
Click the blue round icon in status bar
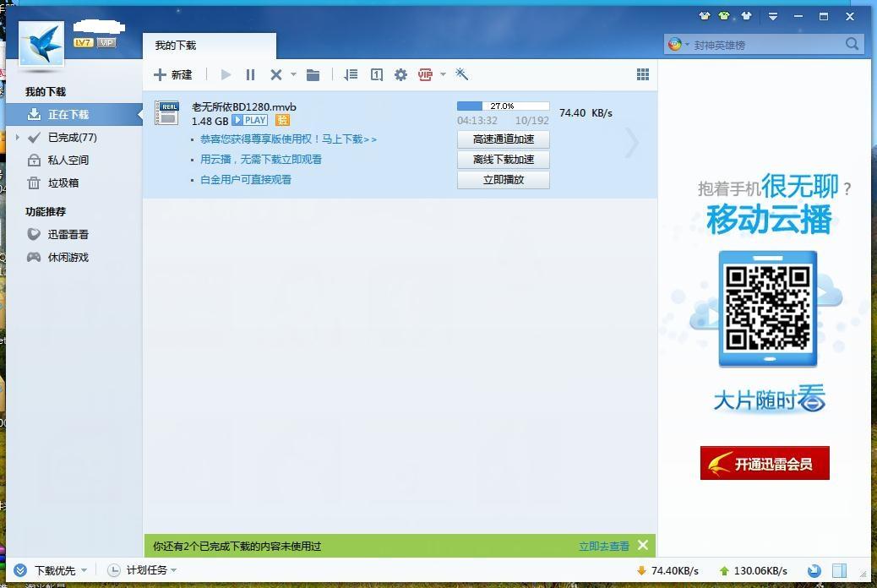(814, 570)
